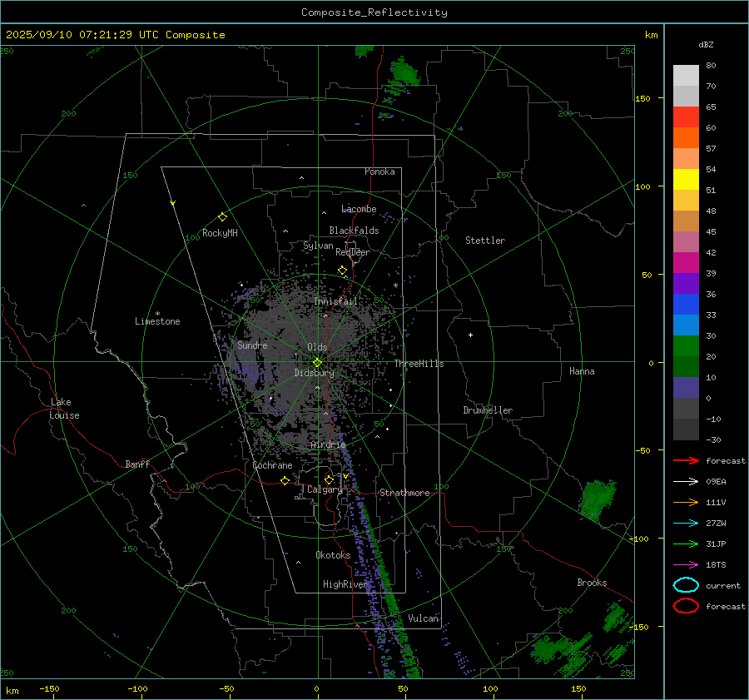Click the white plus marker north of Drumheller
Image resolution: width=749 pixels, height=700 pixels.
pyautogui.click(x=470, y=335)
